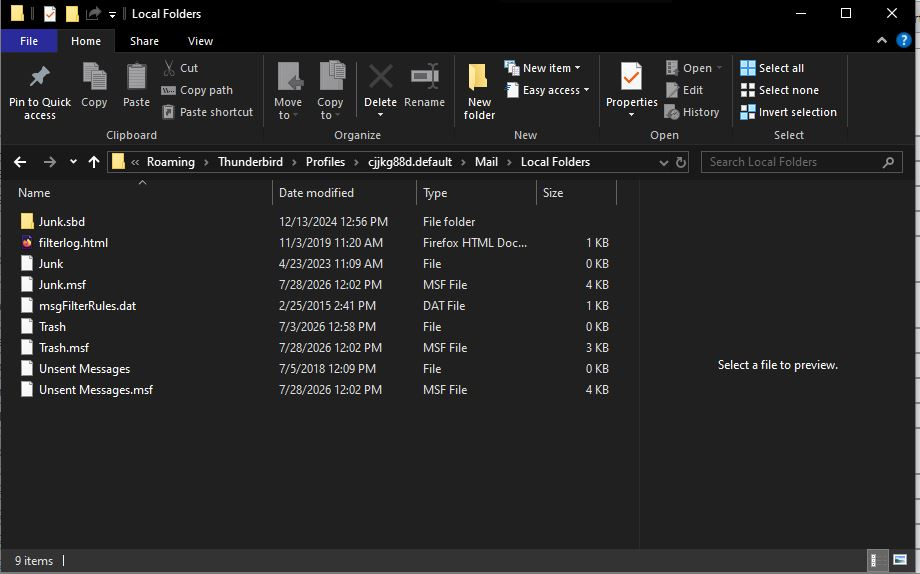Select Cut in Clipboard group
The height and width of the screenshot is (574, 920).
[x=181, y=68]
